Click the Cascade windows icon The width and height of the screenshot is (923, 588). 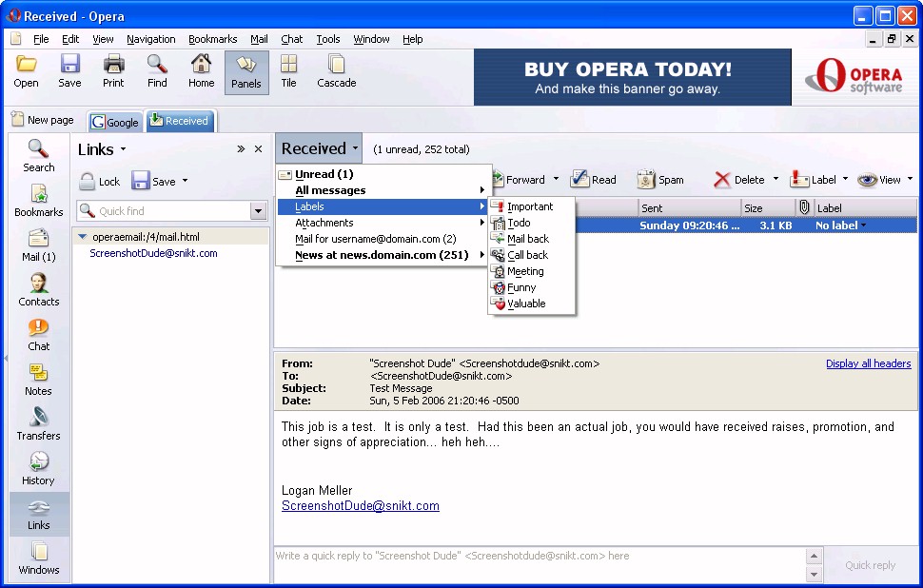click(x=337, y=64)
